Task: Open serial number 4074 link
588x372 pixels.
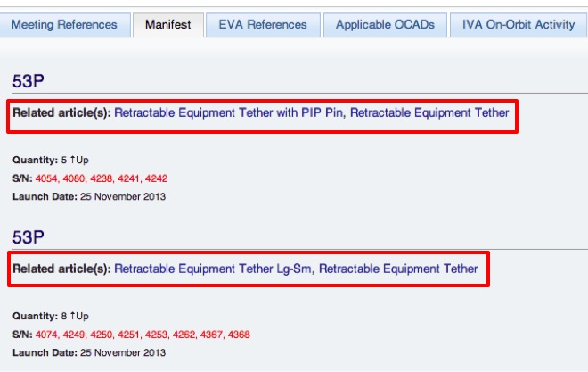Action: click(46, 335)
